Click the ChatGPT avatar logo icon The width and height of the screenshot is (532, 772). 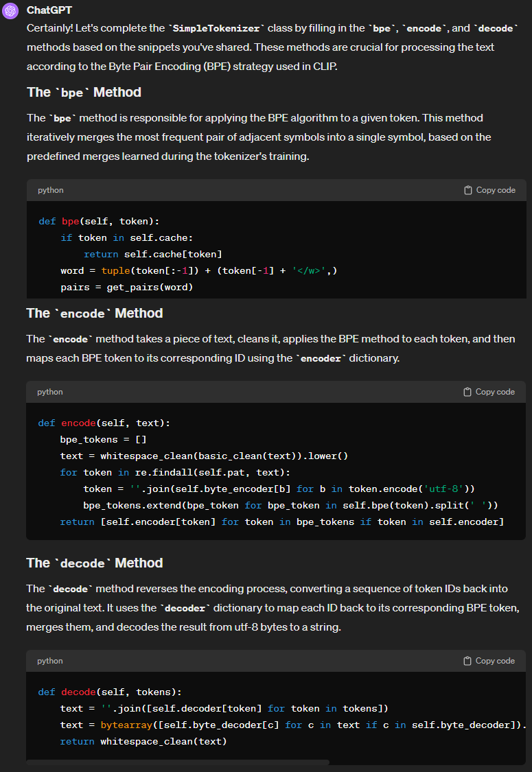pyautogui.click(x=10, y=10)
